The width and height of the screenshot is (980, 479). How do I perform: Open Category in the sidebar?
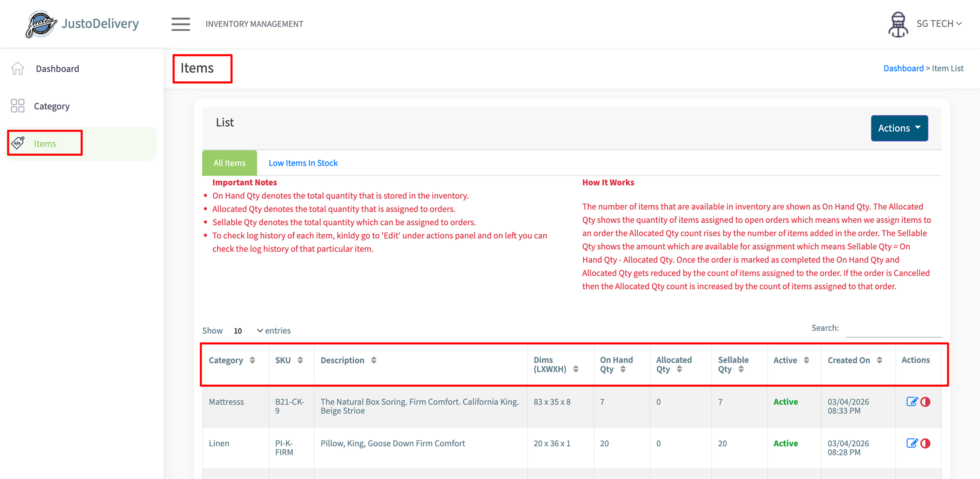(52, 106)
